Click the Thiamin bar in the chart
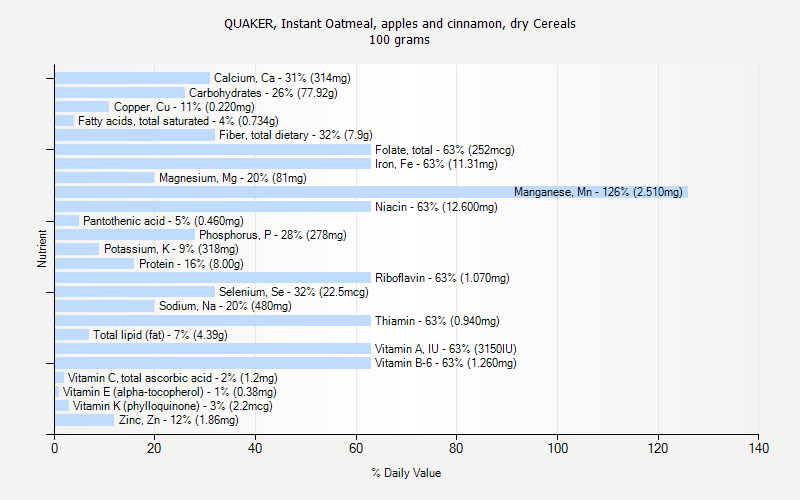The width and height of the screenshot is (800, 500). coord(213,320)
